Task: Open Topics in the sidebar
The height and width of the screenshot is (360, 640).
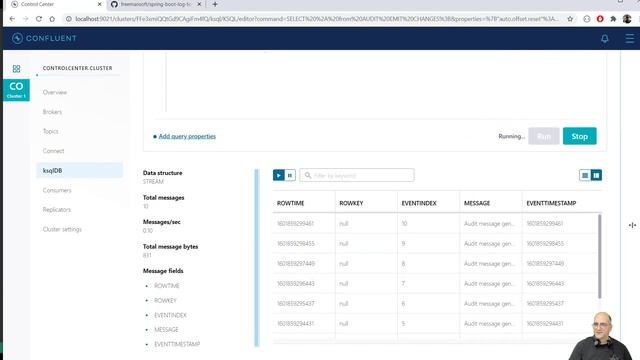Action: tap(51, 131)
